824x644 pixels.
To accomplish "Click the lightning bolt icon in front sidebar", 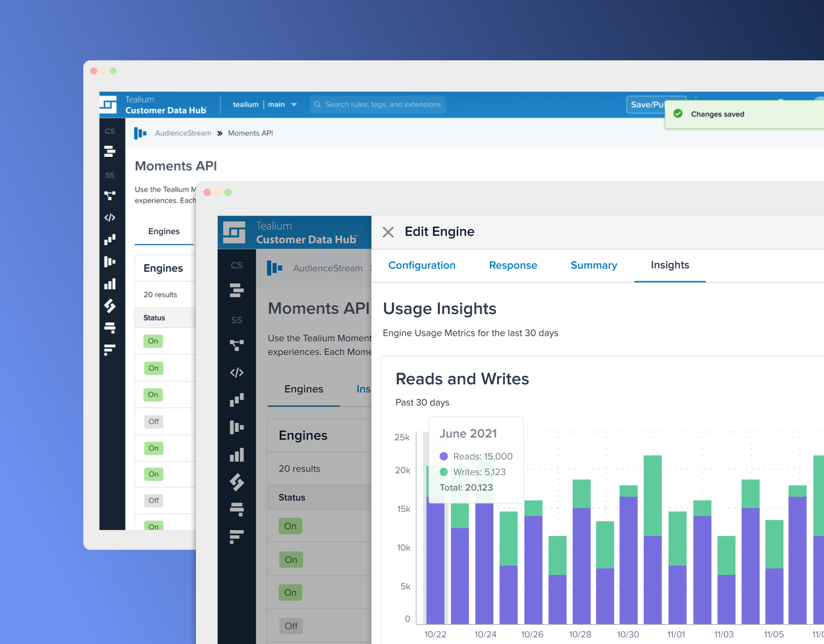I will pos(237,482).
